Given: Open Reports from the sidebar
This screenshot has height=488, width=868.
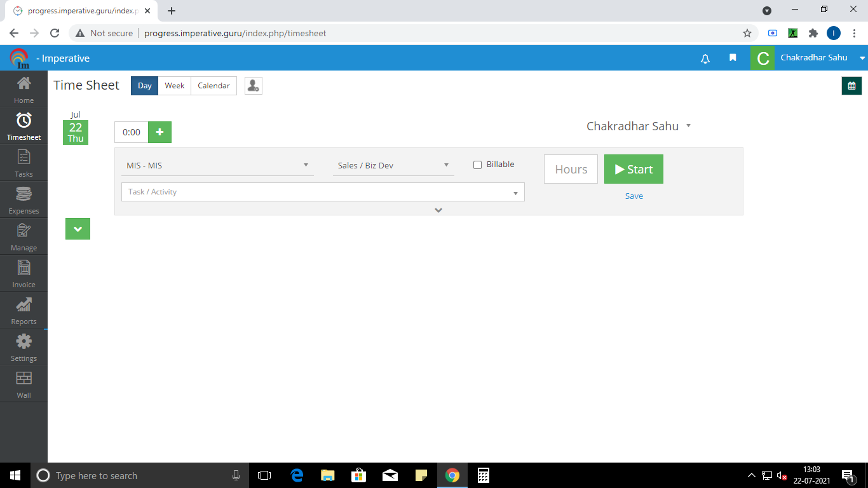Looking at the screenshot, I should click(x=24, y=310).
